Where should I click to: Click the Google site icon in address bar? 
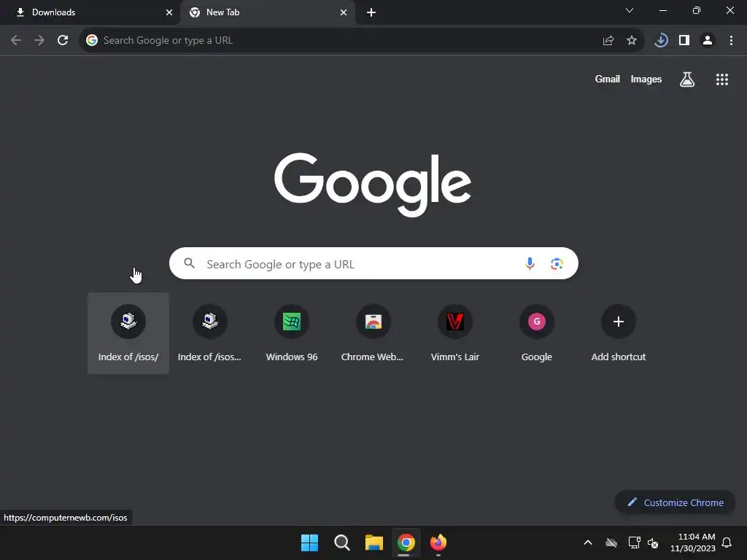click(x=92, y=41)
